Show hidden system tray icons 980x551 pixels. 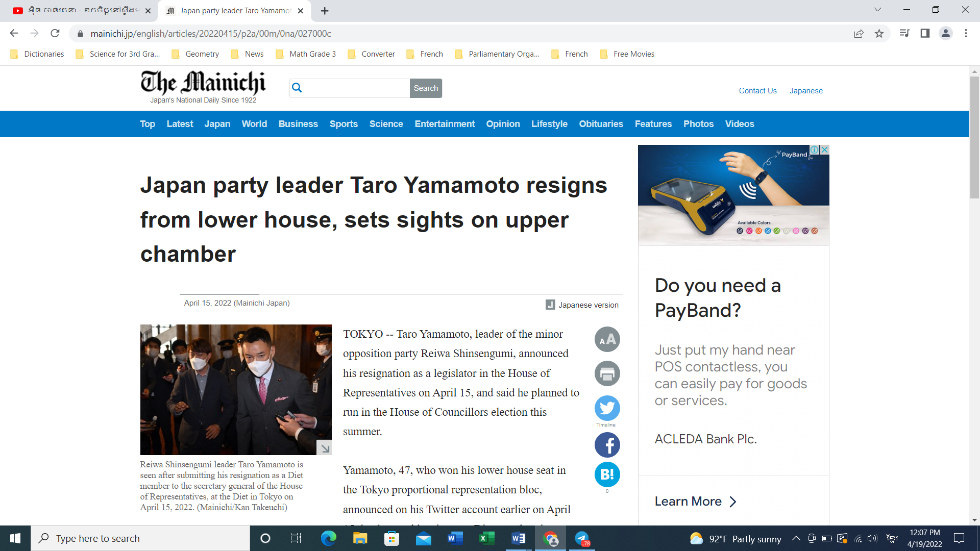(796, 538)
